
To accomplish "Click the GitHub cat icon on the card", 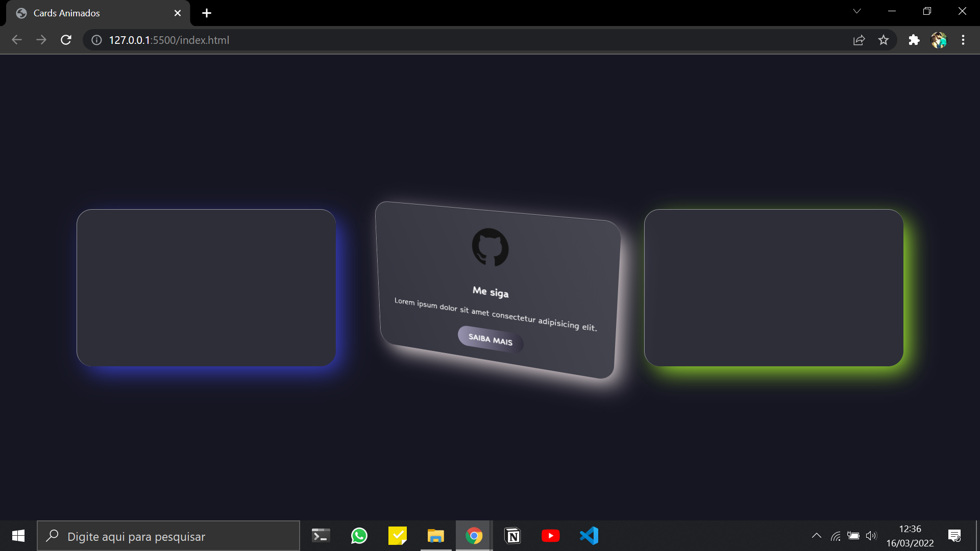I will 491,248.
